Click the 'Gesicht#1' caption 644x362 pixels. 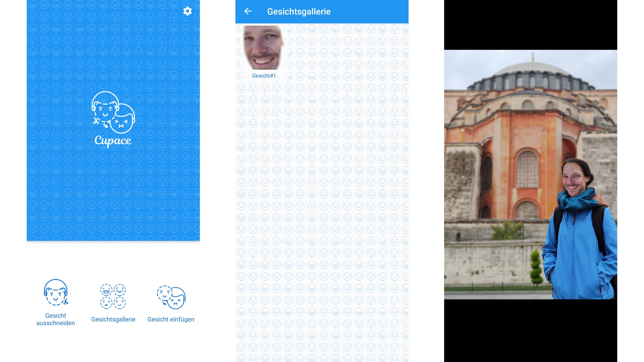click(x=263, y=76)
